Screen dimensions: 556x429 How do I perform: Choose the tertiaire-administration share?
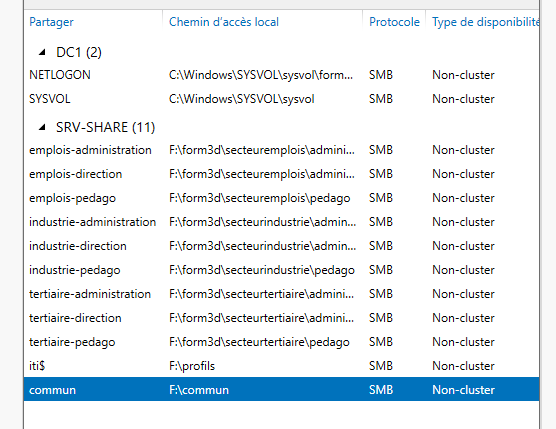point(282,294)
